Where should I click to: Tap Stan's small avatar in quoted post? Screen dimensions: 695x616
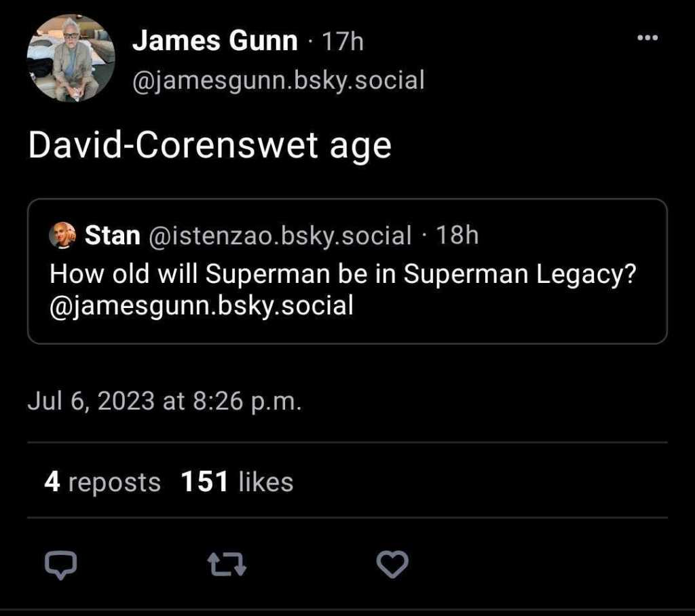[x=63, y=236]
